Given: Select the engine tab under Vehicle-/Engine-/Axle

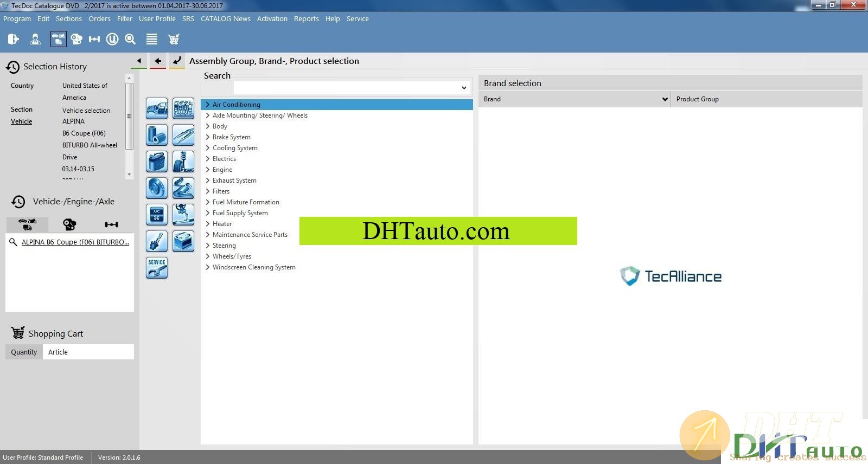Looking at the screenshot, I should click(x=69, y=224).
